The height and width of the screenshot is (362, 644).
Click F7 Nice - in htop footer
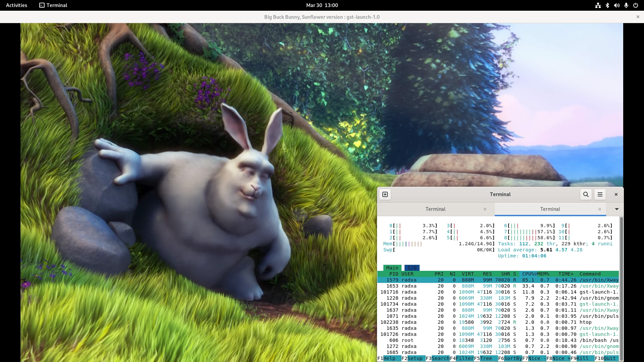click(x=534, y=358)
